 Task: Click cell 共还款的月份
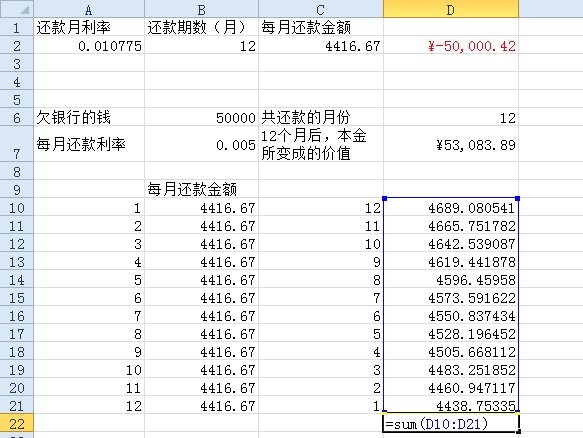(x=321, y=117)
